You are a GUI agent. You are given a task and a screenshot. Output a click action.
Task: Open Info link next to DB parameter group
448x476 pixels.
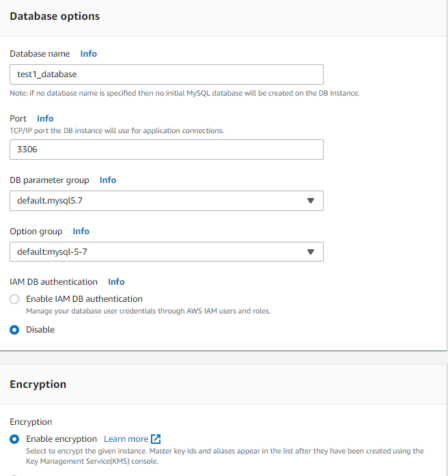pos(108,180)
